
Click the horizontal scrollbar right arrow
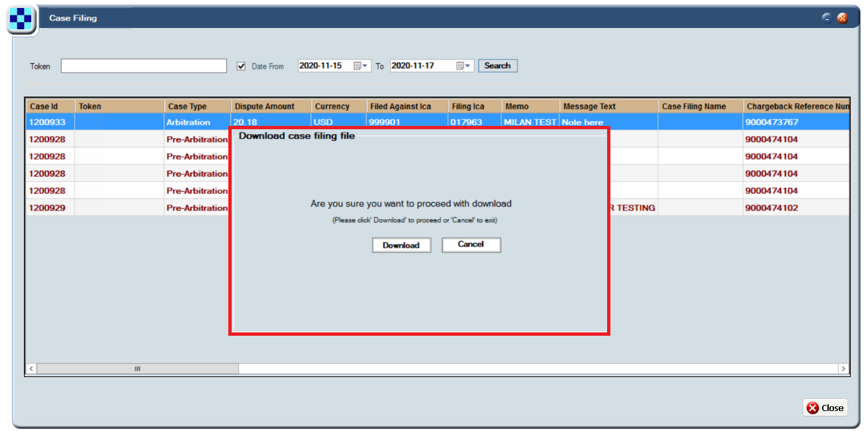point(843,368)
